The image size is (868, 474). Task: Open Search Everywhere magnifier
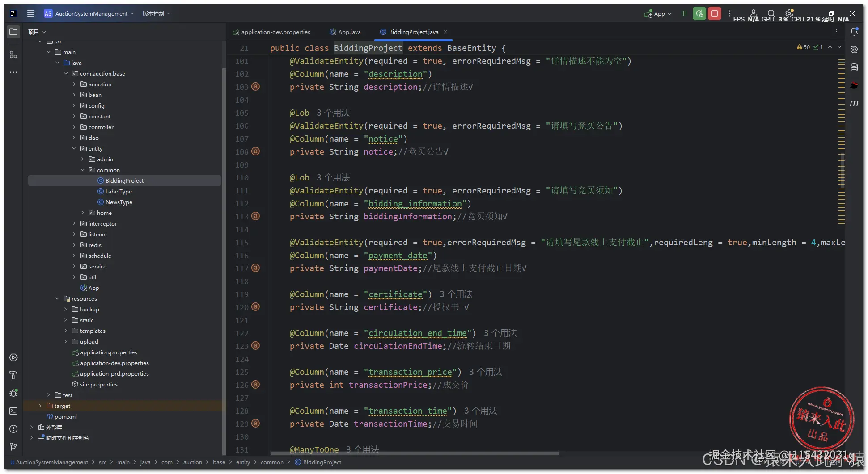(x=771, y=13)
